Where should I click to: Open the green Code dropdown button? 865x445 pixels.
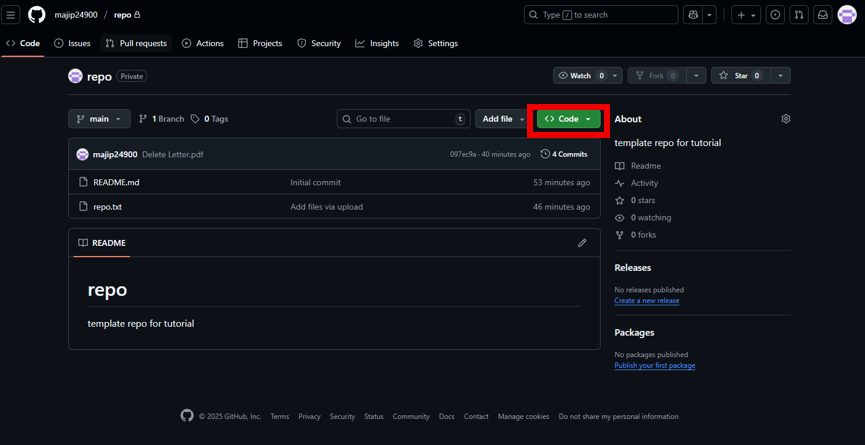568,119
